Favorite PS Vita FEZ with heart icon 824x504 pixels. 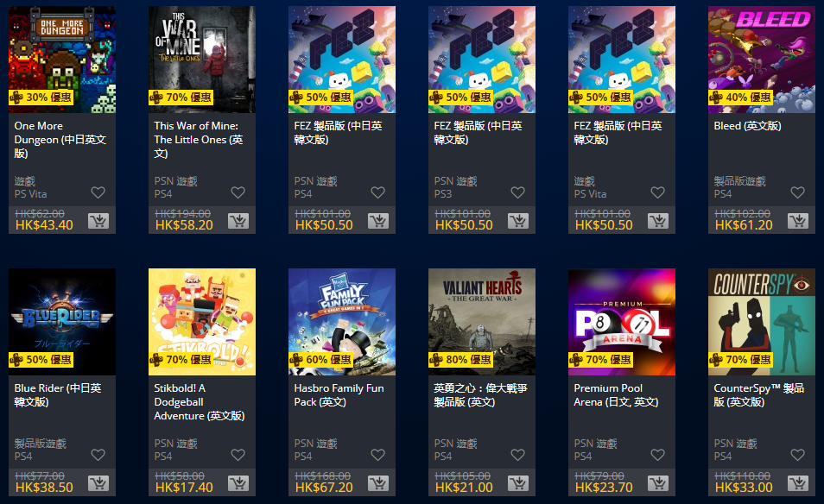658,192
